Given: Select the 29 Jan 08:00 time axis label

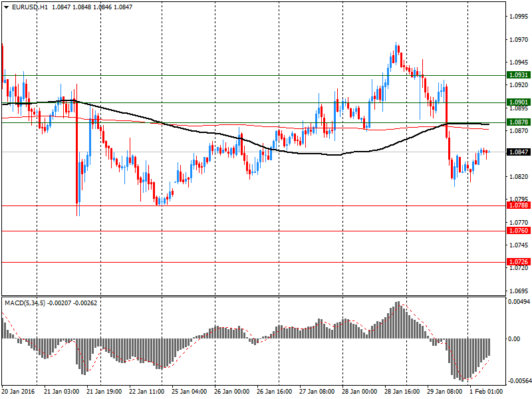Looking at the screenshot, I should [x=444, y=391].
